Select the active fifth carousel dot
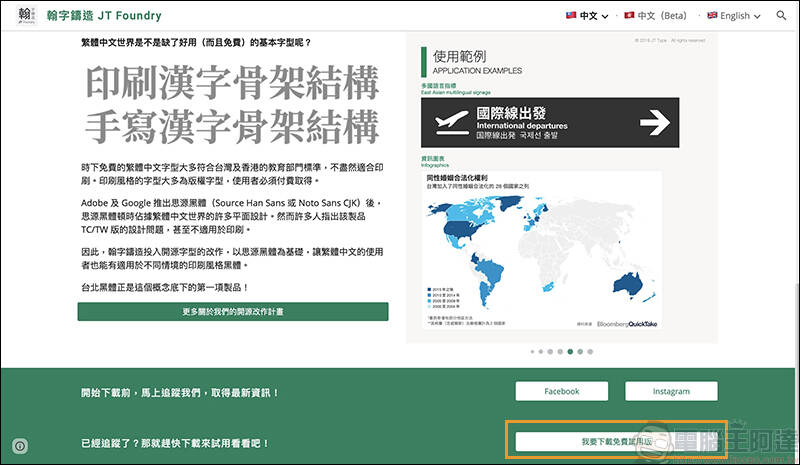Viewport: 800px width, 465px height. coord(570,352)
